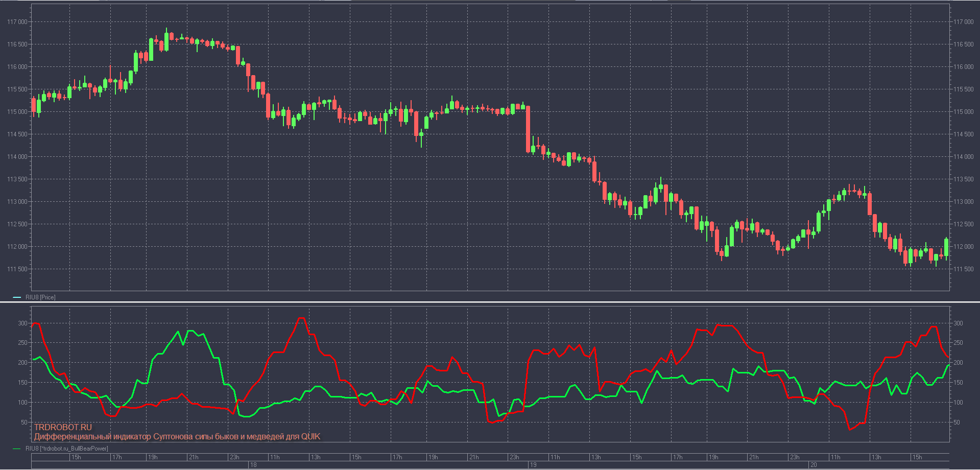
Task: Click the 11h tick on day 18
Action: [x=275, y=457]
